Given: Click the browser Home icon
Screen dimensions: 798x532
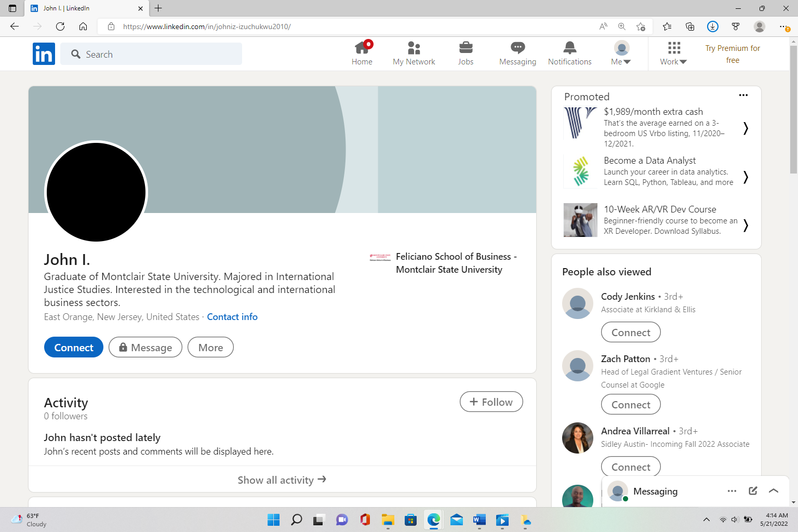Looking at the screenshot, I should point(83,26).
